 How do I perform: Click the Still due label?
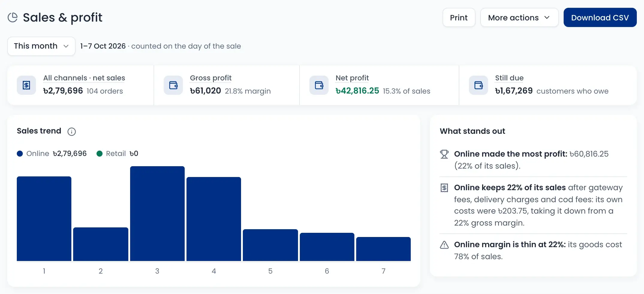(509, 78)
